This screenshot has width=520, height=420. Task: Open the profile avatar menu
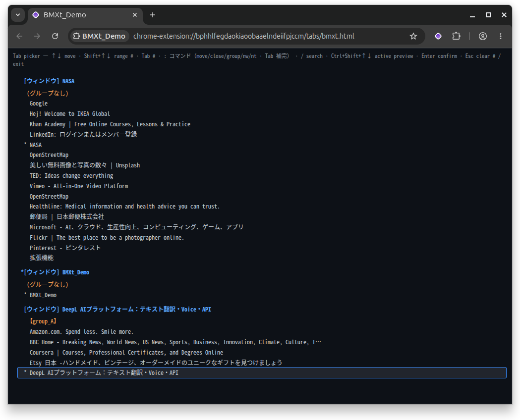[x=483, y=36]
